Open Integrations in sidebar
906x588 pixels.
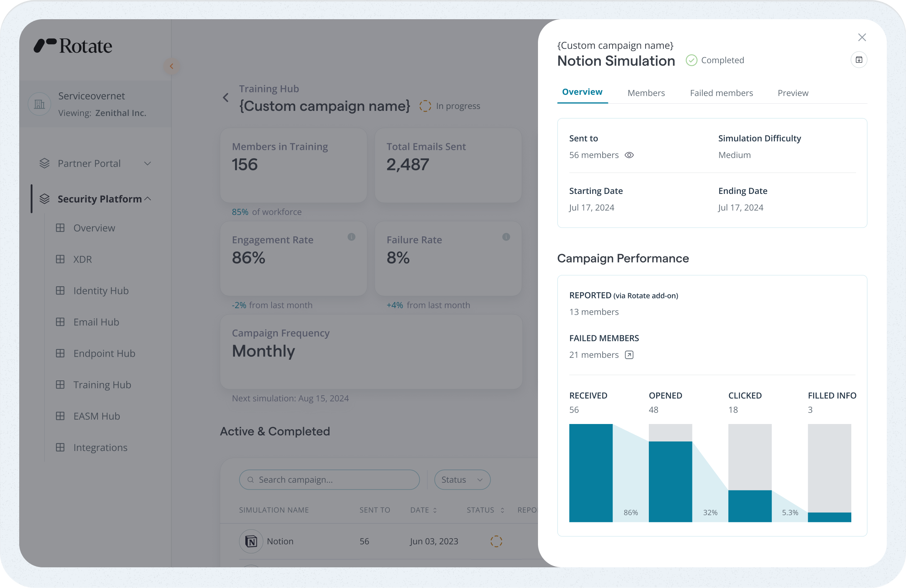(x=100, y=448)
